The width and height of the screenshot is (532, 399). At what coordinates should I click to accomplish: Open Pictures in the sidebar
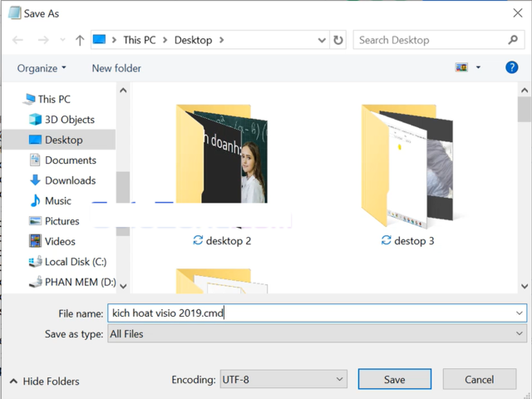pos(54,221)
